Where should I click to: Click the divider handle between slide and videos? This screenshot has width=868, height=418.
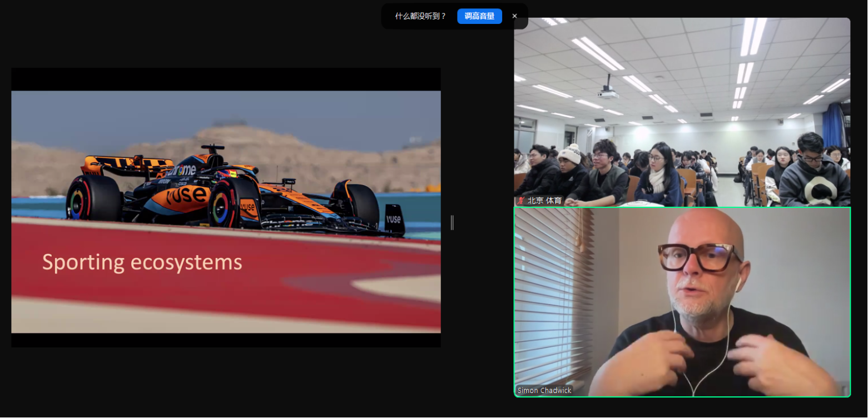click(x=452, y=222)
